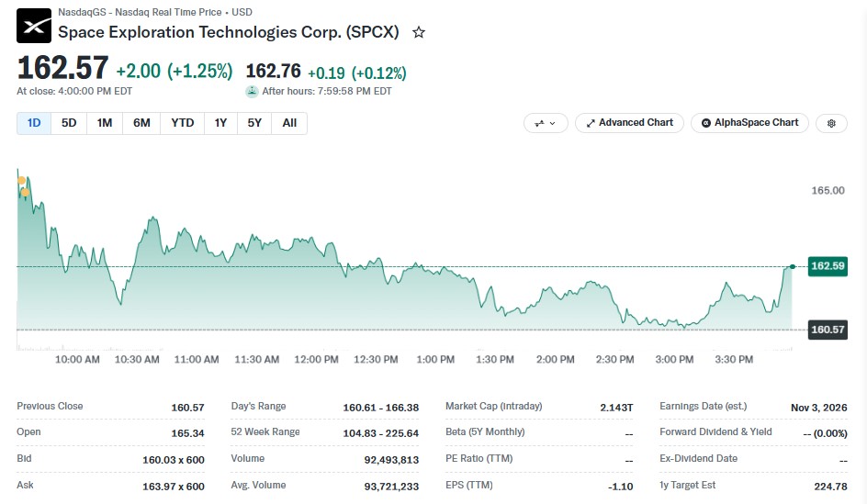867x504 pixels.
Task: Add SPCX to watchlist via star icon
Action: pos(419,33)
